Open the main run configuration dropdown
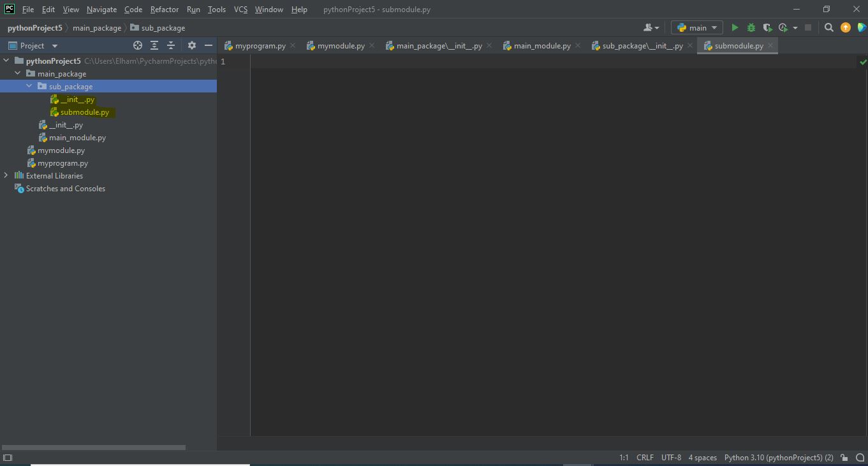The height and width of the screenshot is (466, 868). pos(696,27)
